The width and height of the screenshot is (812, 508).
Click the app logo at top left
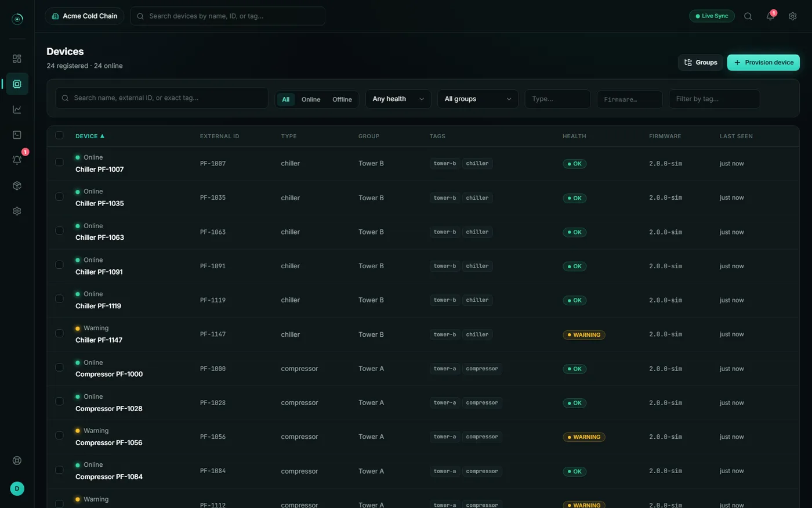pos(17,19)
